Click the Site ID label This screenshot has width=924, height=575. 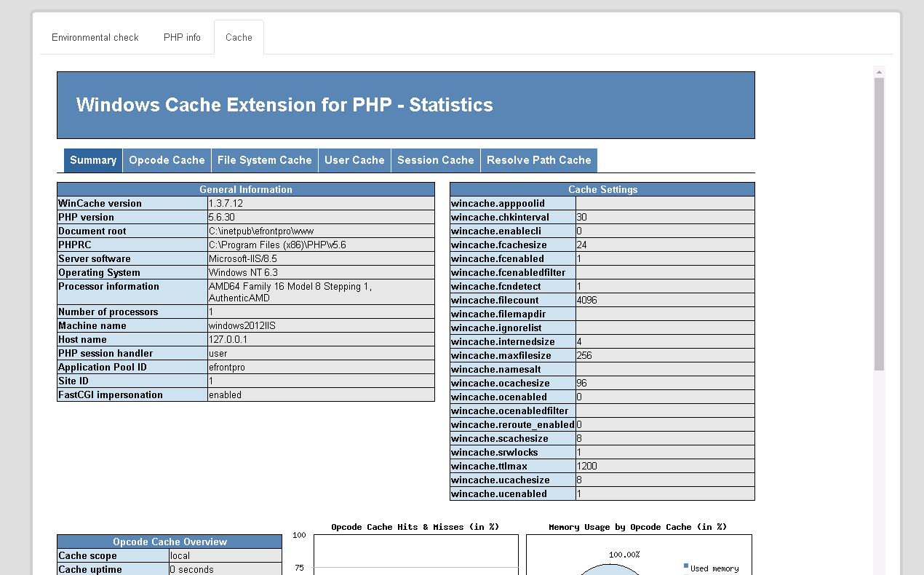75,381
